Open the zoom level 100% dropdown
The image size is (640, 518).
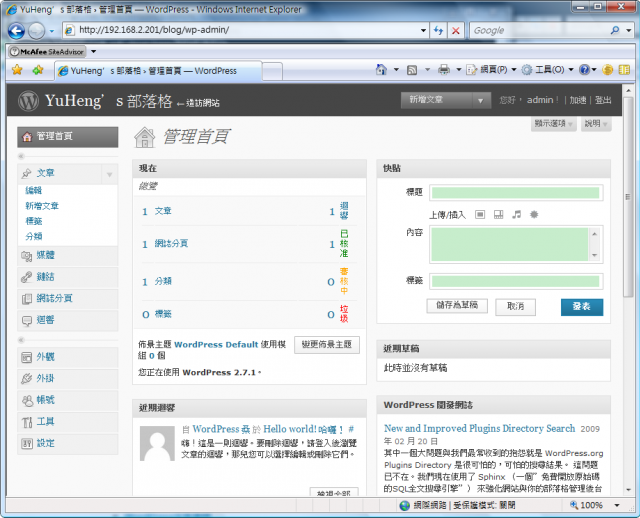[617, 505]
